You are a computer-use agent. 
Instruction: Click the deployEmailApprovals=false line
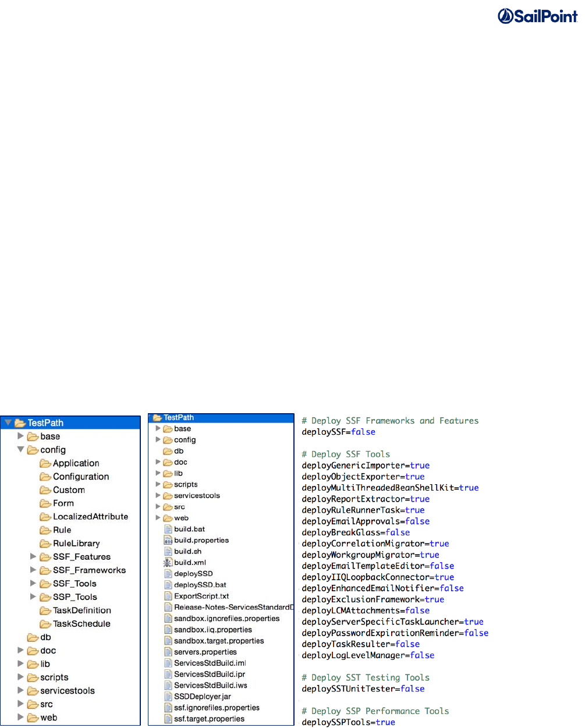(x=366, y=521)
